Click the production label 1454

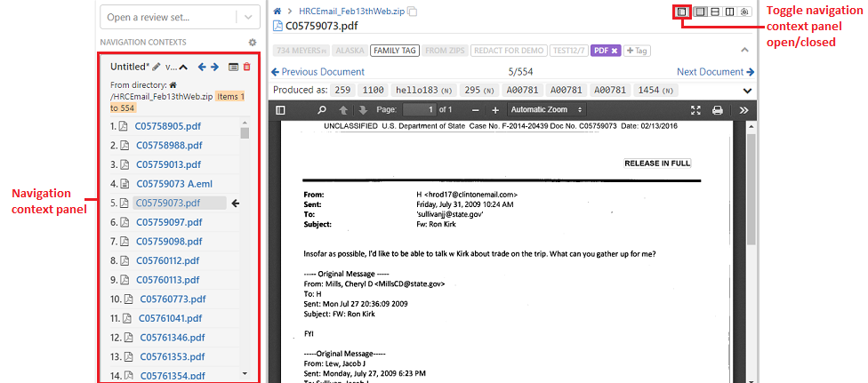[x=655, y=91]
